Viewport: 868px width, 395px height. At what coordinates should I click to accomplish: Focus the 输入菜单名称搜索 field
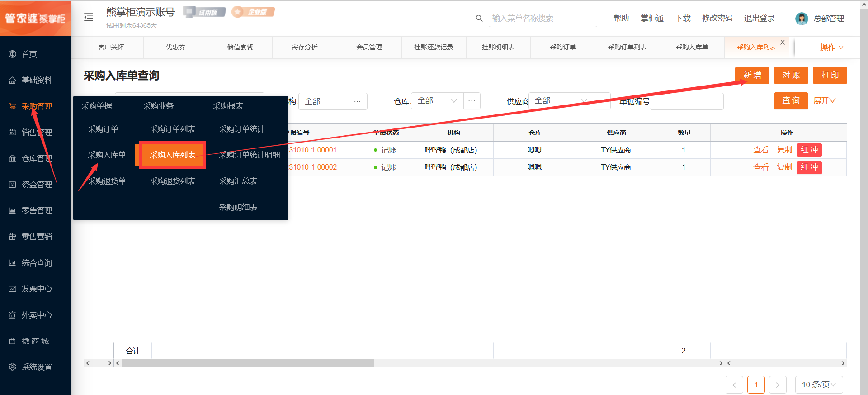(x=542, y=18)
